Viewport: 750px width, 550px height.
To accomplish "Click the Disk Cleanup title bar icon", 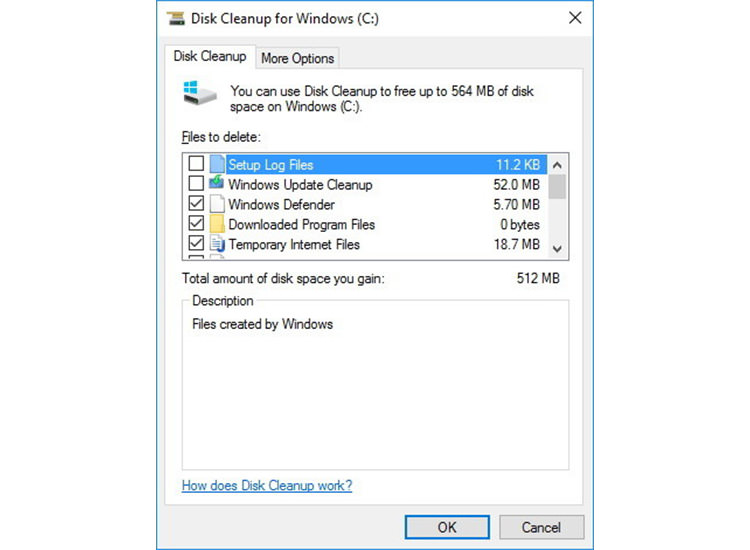I will (x=178, y=18).
